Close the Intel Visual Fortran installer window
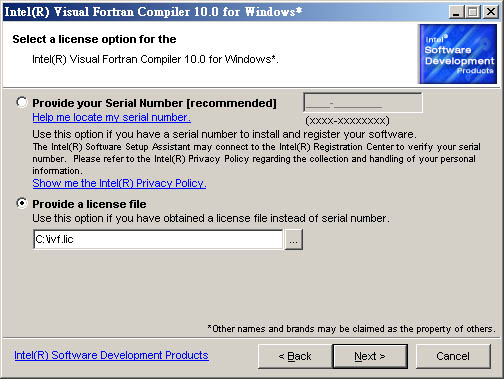Screen dimensions: 504x379 tap(491, 12)
